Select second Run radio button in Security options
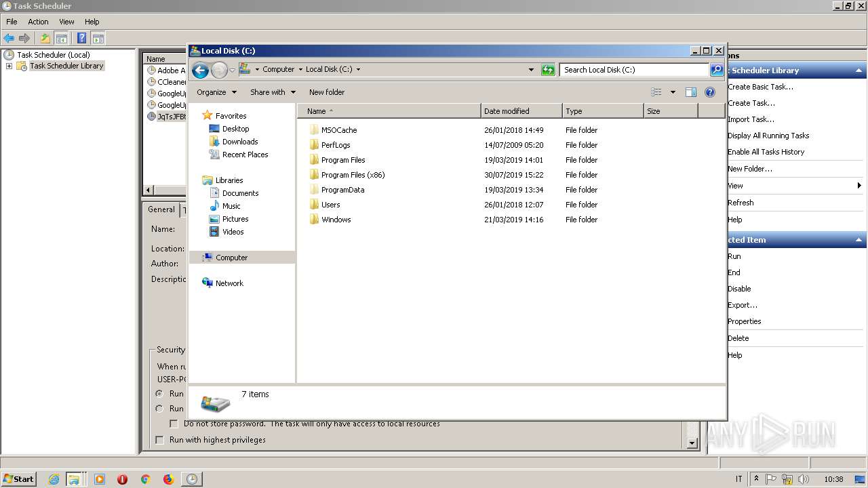 (x=159, y=409)
